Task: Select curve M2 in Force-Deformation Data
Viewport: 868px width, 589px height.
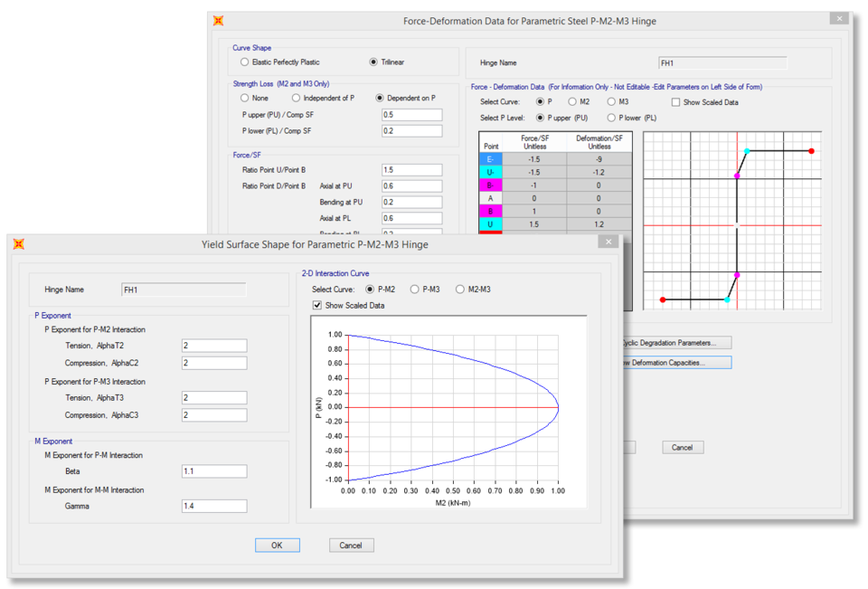Action: 572,102
